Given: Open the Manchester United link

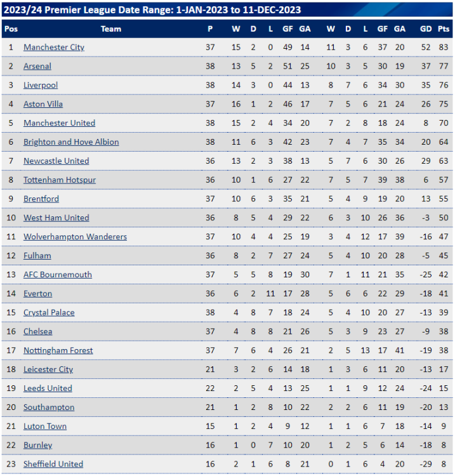Looking at the screenshot, I should pos(60,123).
